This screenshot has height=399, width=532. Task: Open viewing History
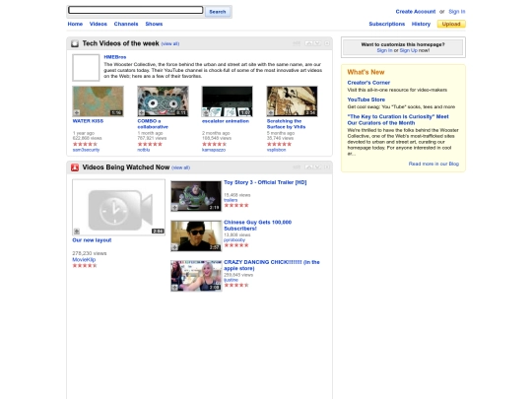pos(421,24)
